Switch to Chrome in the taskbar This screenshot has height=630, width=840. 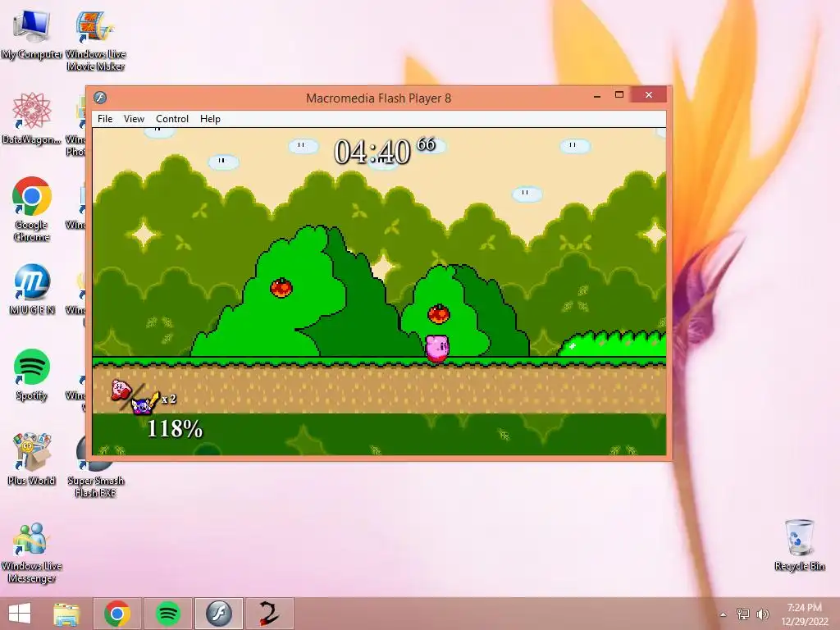pyautogui.click(x=117, y=614)
